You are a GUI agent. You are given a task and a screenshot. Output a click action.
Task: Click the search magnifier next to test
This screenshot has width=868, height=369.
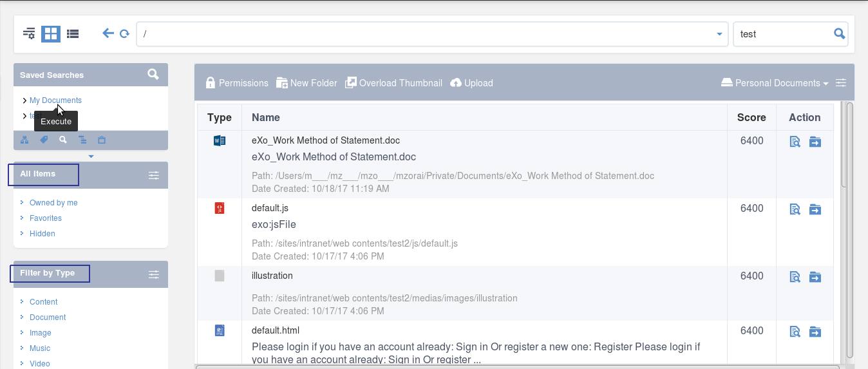[x=839, y=33]
